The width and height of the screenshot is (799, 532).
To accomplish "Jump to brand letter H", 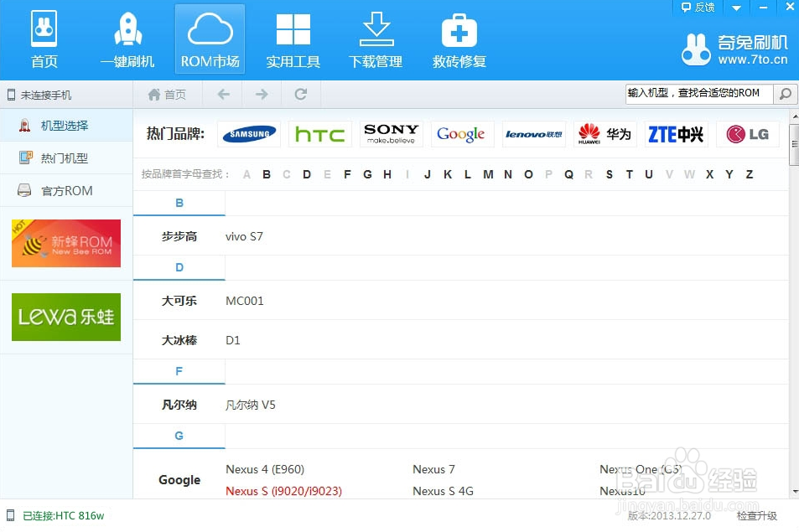I will point(387,174).
